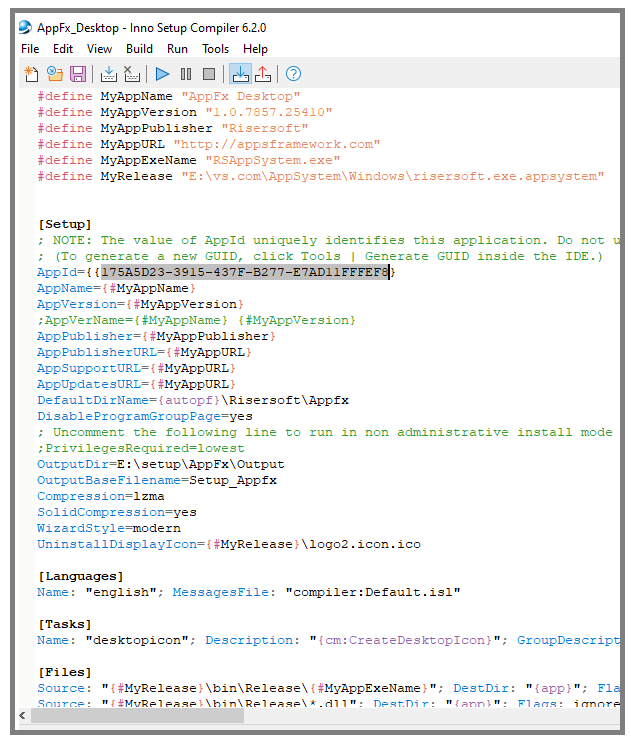631x749 pixels.
Task: Click the "AppFx Desktop" string value
Action: (x=241, y=96)
